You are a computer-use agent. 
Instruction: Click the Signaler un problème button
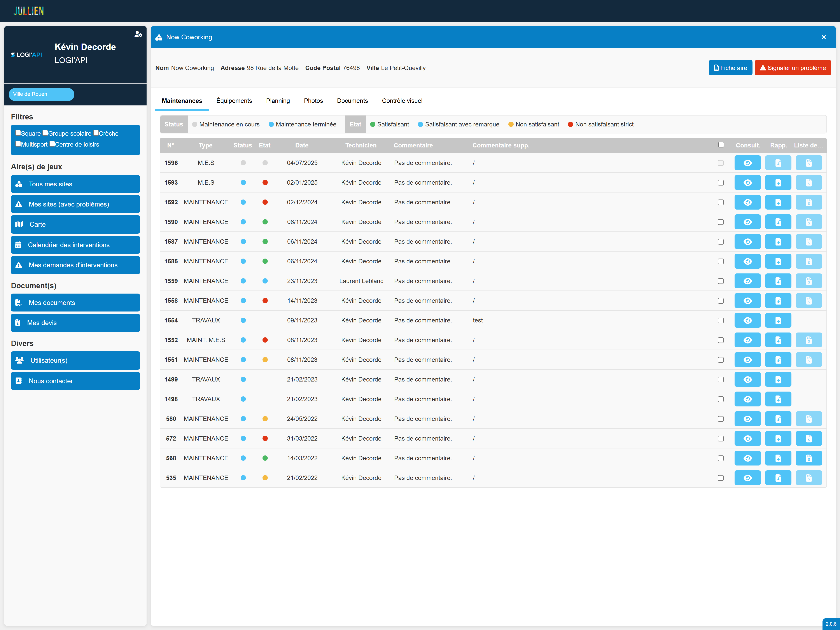[x=793, y=68]
